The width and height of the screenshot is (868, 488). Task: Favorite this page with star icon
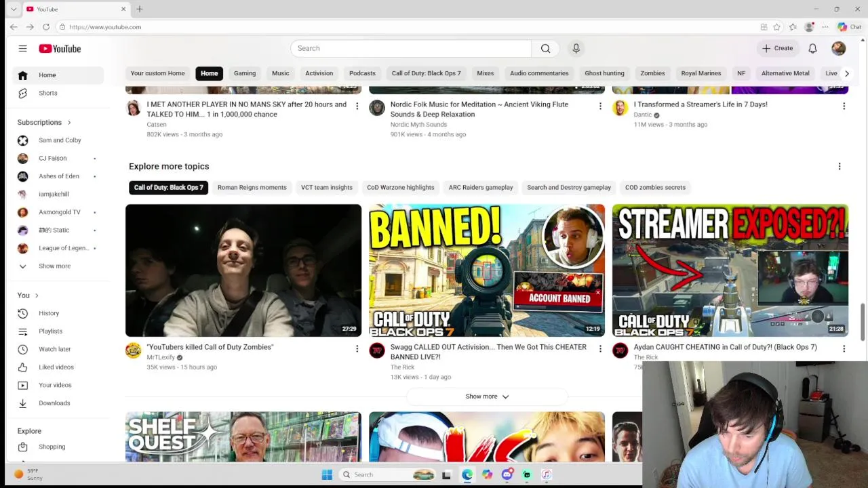pyautogui.click(x=777, y=27)
